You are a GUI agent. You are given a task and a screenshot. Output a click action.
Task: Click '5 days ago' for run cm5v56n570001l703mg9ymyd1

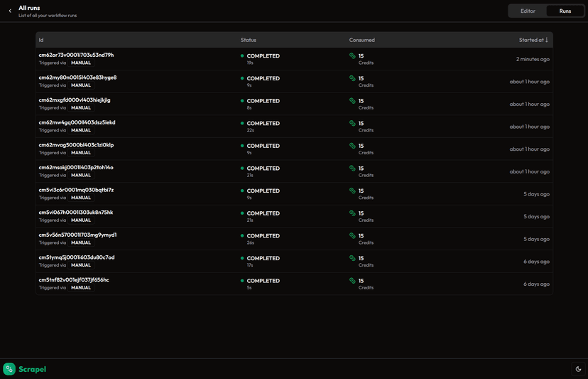coord(536,239)
